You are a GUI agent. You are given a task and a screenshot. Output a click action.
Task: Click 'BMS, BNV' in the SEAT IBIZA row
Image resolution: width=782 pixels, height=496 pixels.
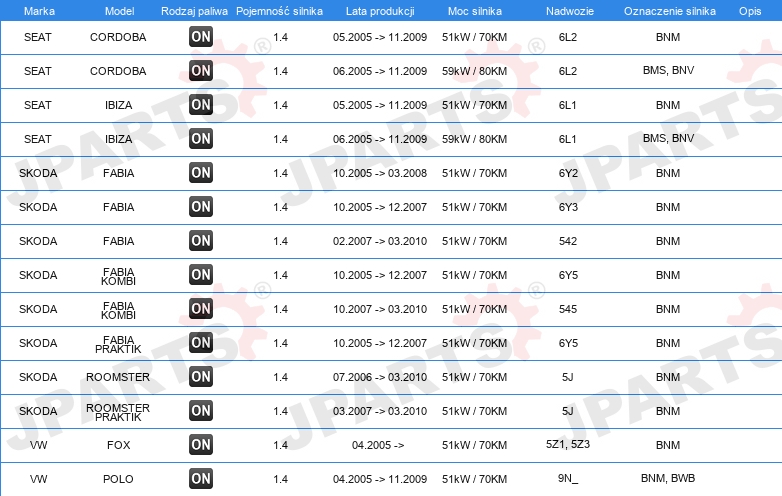(x=668, y=138)
